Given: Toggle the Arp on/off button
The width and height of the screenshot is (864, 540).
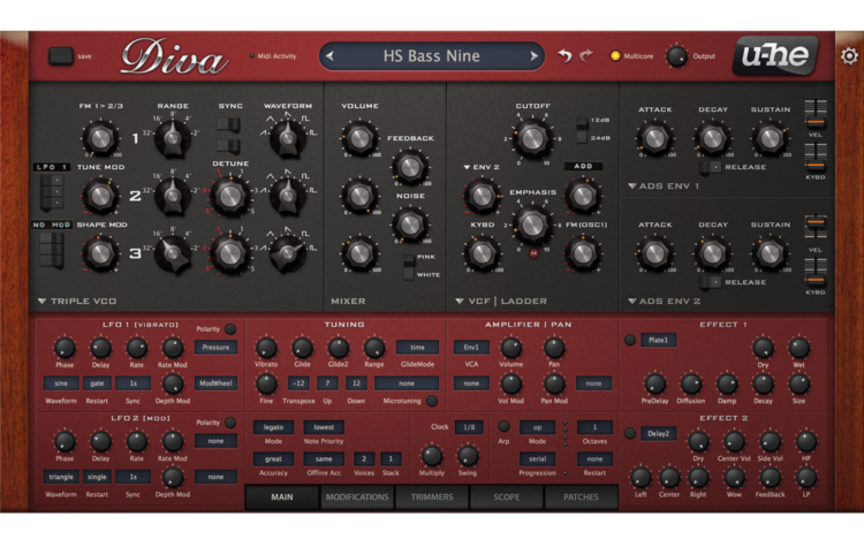Looking at the screenshot, I should point(503,426).
